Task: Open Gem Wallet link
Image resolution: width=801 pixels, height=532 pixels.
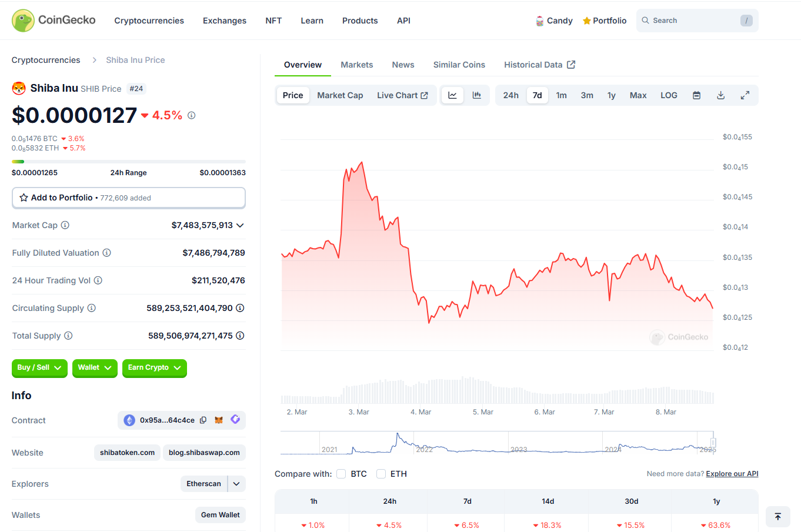Action: click(221, 515)
